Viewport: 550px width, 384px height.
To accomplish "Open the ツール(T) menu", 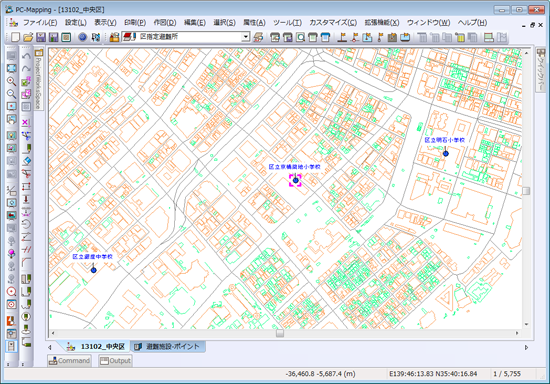I will click(287, 23).
